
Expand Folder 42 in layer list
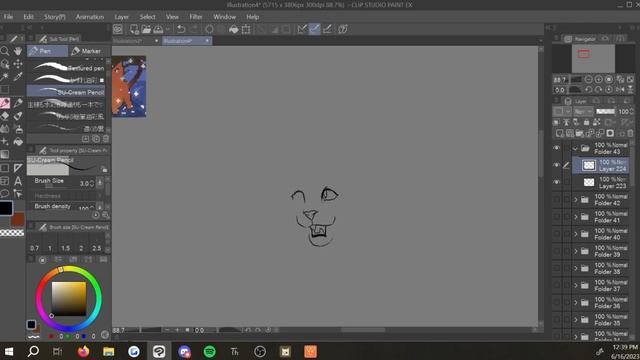tap(576, 200)
